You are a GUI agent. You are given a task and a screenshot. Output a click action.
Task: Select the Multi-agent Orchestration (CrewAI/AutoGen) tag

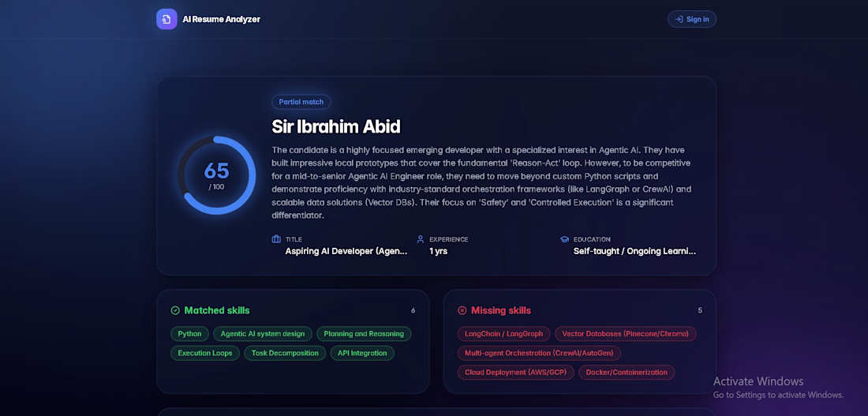click(540, 353)
